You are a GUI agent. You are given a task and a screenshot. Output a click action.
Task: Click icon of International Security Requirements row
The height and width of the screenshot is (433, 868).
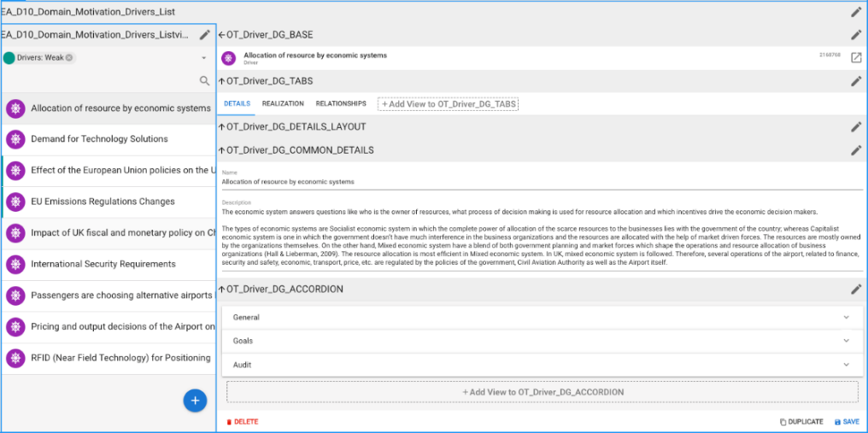(x=15, y=264)
